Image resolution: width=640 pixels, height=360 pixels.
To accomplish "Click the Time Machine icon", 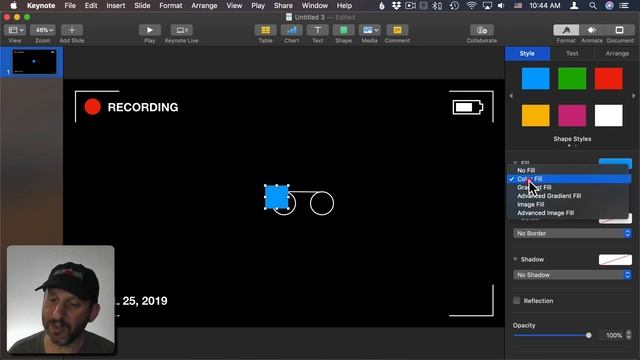I will (x=454, y=6).
